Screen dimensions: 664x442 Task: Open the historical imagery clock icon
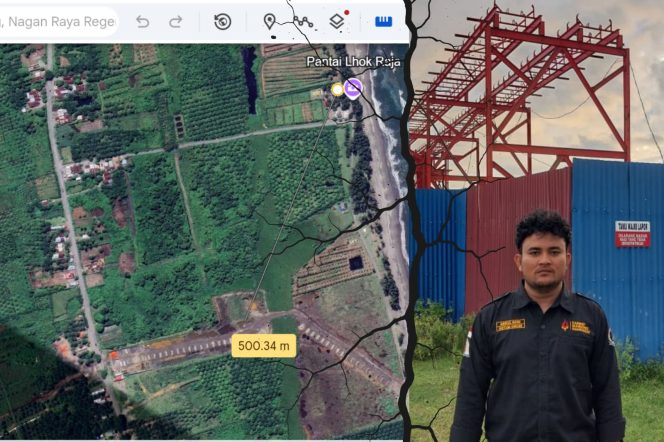222,22
